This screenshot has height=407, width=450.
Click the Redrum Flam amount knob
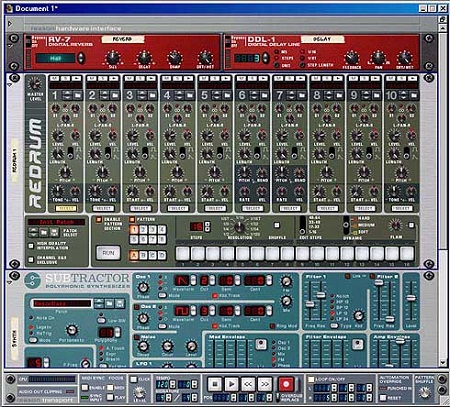pos(395,226)
